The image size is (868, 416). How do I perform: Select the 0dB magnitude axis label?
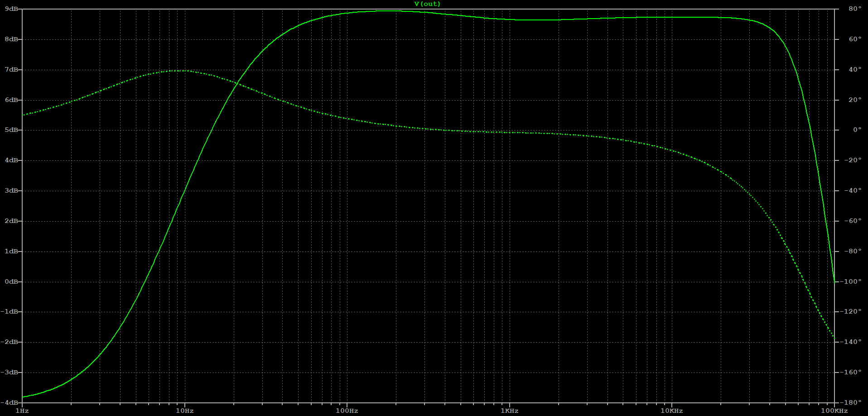click(x=12, y=281)
